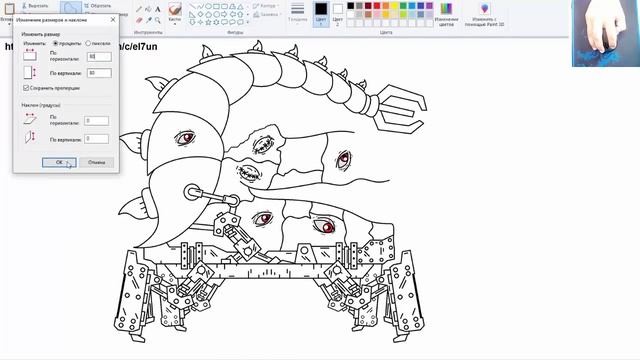Click the Cut (Вырезать) command
Screen dimensions: 640x360
pos(35,6)
